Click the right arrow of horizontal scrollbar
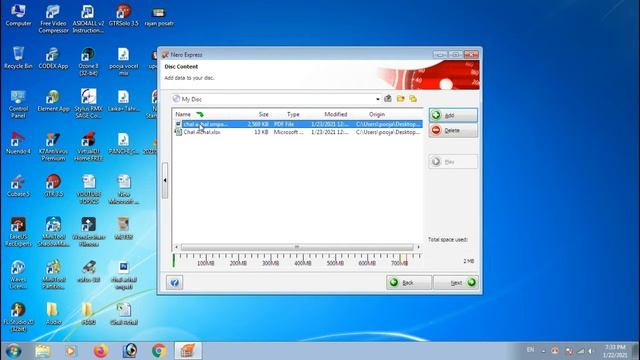Image resolution: width=640 pixels, height=360 pixels. pos(418,247)
